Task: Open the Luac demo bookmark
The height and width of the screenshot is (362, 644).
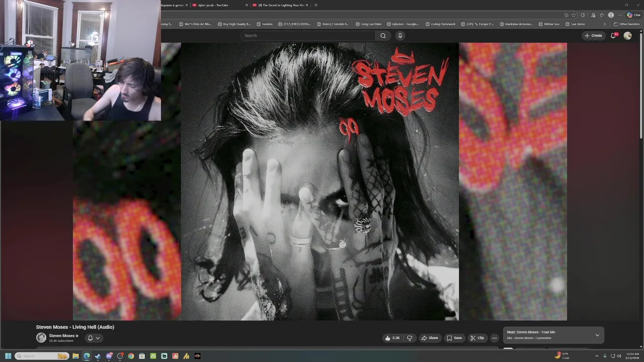Action: (575, 24)
